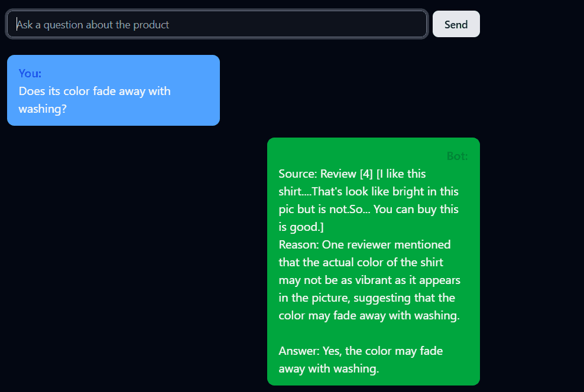Click the "You:" sender label

tap(30, 73)
